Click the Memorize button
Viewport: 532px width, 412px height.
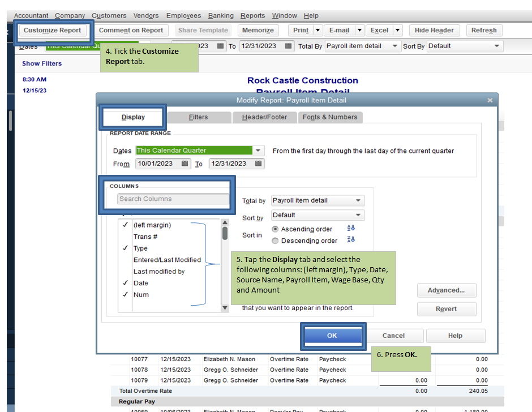(258, 30)
